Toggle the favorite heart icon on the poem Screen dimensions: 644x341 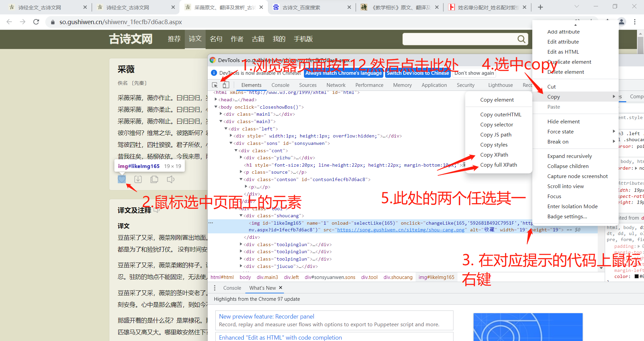click(122, 179)
